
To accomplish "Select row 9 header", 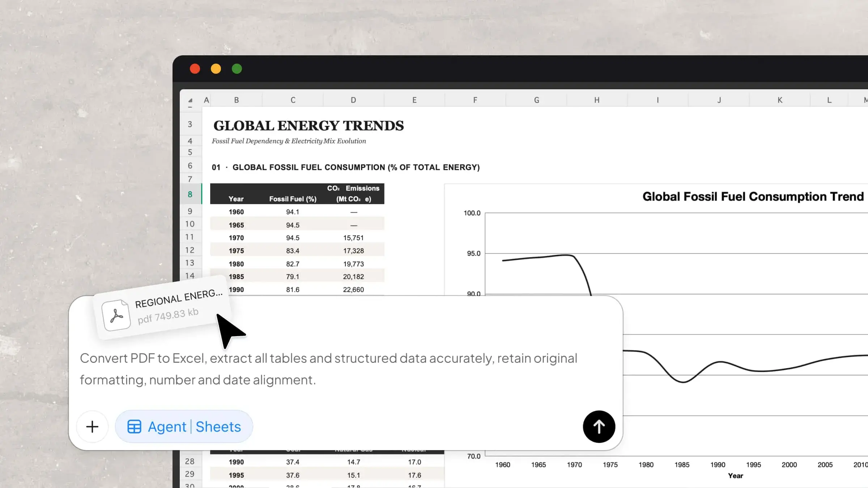I will tap(190, 211).
